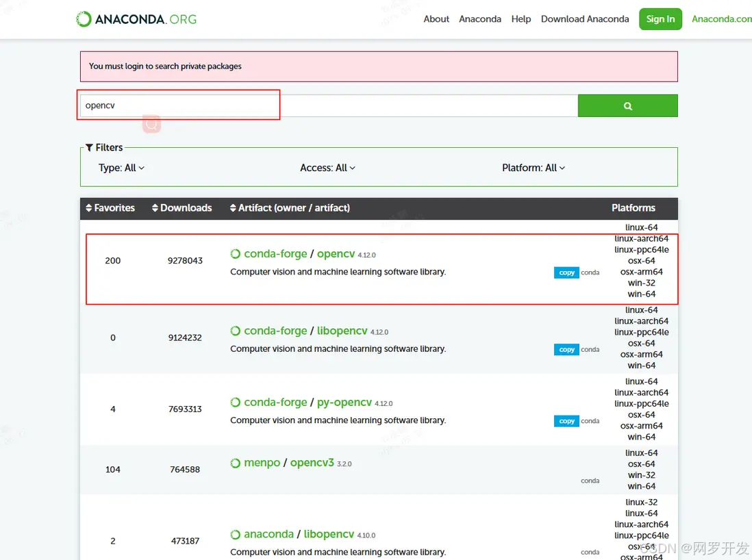Image resolution: width=752 pixels, height=560 pixels.
Task: Open the anaconda owner link
Action: pyautogui.click(x=268, y=534)
